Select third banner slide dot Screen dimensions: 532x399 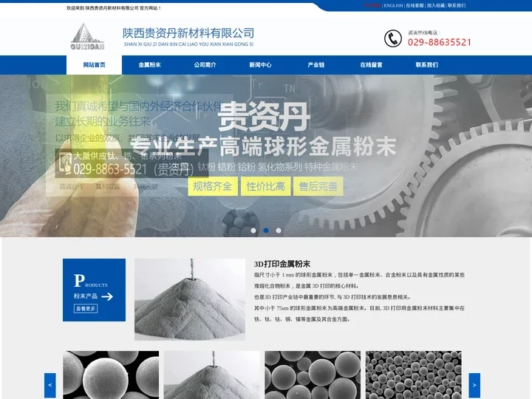(279, 231)
